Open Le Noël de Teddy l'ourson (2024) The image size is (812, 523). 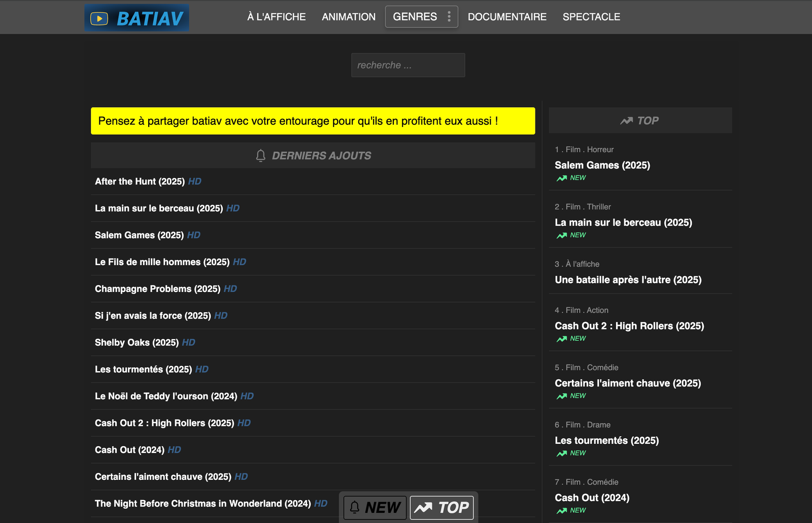pyautogui.click(x=166, y=396)
